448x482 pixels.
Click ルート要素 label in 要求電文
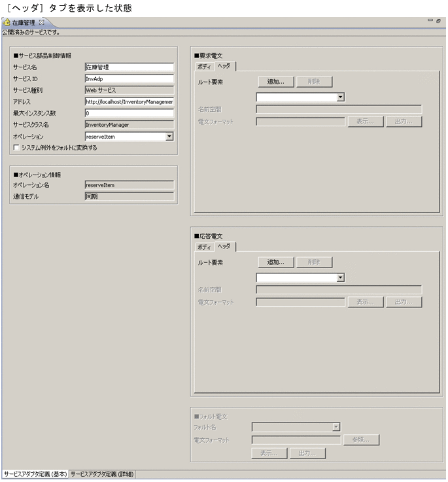tap(211, 82)
